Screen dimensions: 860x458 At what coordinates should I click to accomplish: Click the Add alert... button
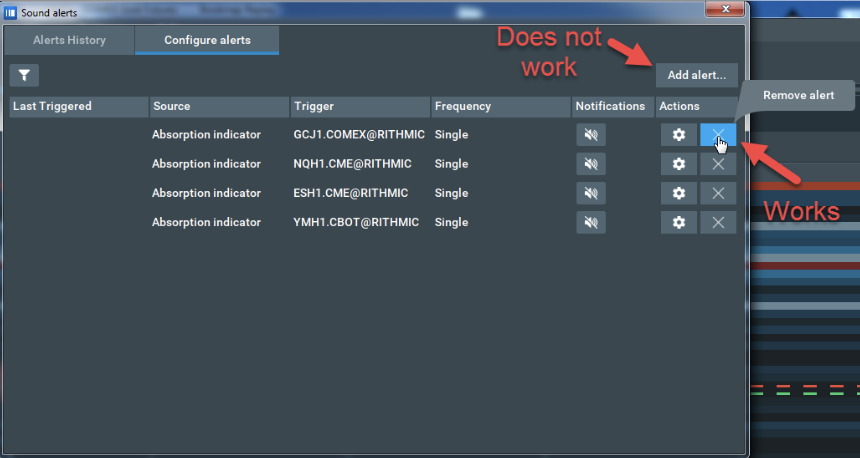point(696,75)
